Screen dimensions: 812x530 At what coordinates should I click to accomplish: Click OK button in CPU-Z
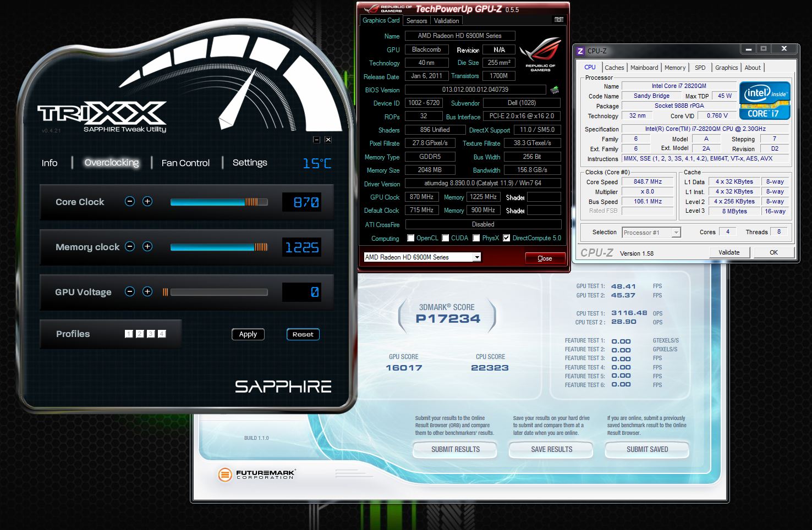coord(773,252)
